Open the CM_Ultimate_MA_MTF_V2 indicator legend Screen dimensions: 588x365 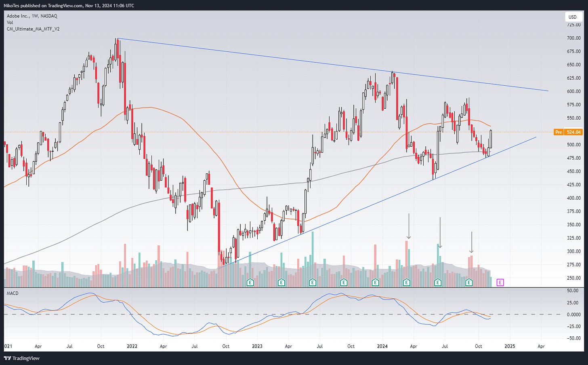point(33,29)
